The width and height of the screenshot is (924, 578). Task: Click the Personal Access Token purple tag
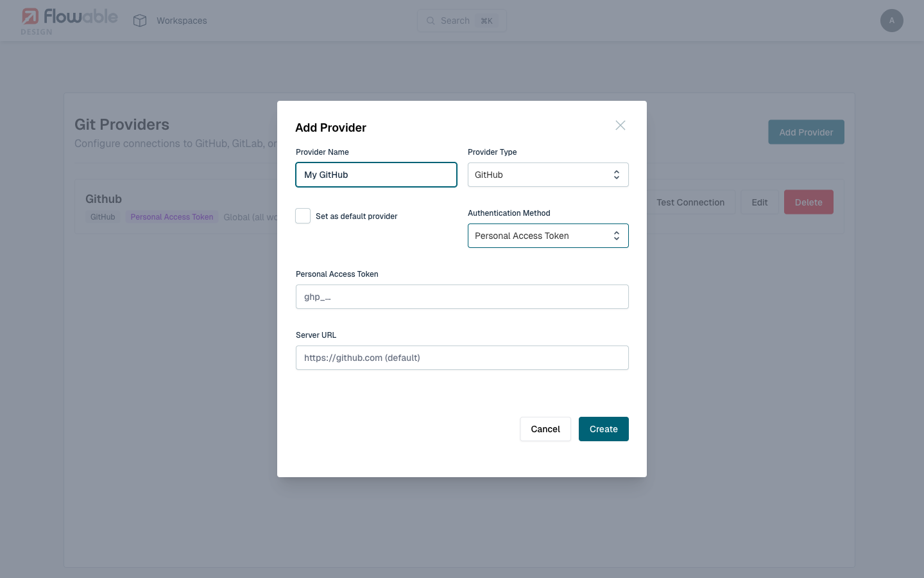(172, 217)
